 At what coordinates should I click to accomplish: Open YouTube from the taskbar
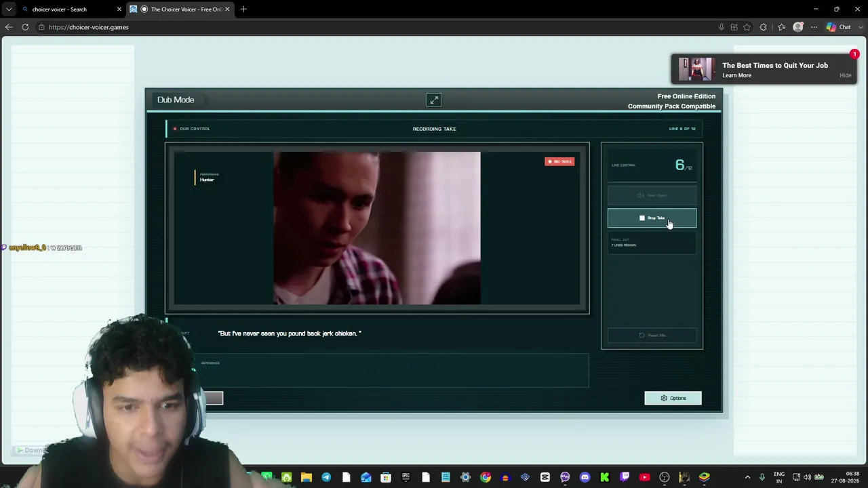click(645, 478)
